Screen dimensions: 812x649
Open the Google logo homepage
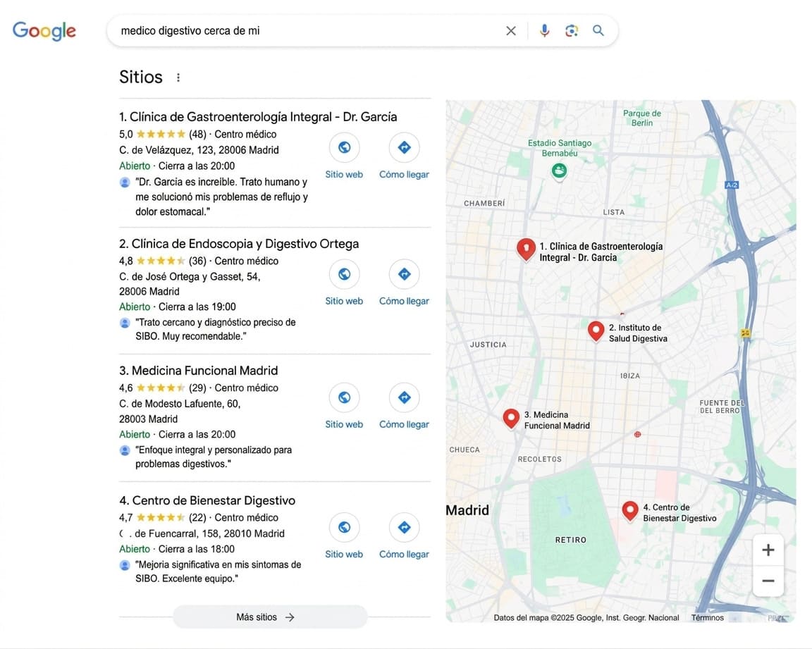44,31
